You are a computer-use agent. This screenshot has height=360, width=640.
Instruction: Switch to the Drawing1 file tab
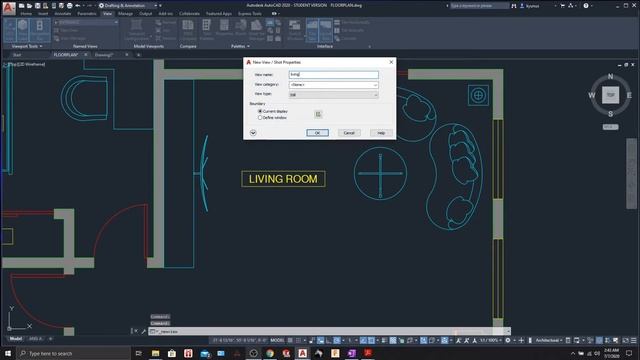point(104,55)
